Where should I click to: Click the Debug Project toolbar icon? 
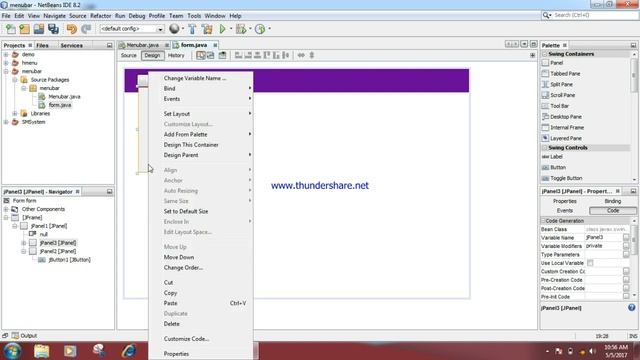[x=241, y=29]
